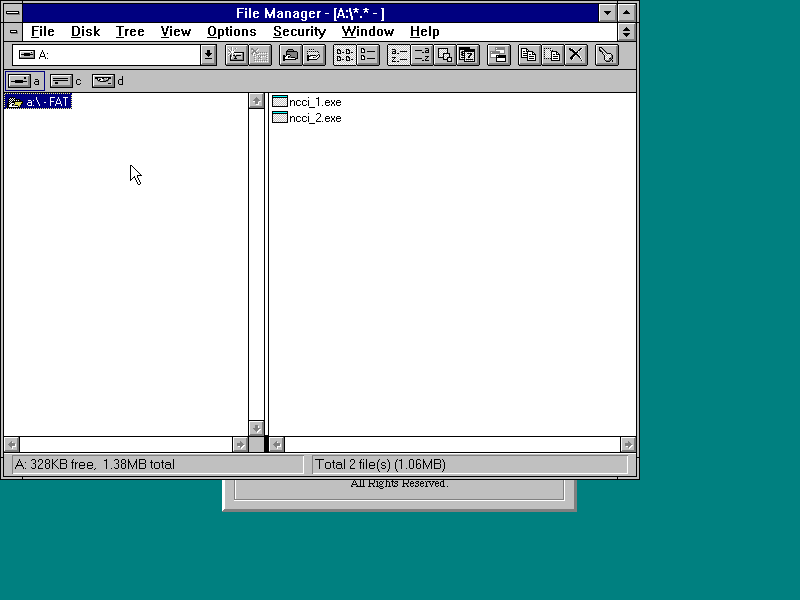Viewport: 800px width, 600px height.
Task: Sort files by type icon
Action: (422, 55)
